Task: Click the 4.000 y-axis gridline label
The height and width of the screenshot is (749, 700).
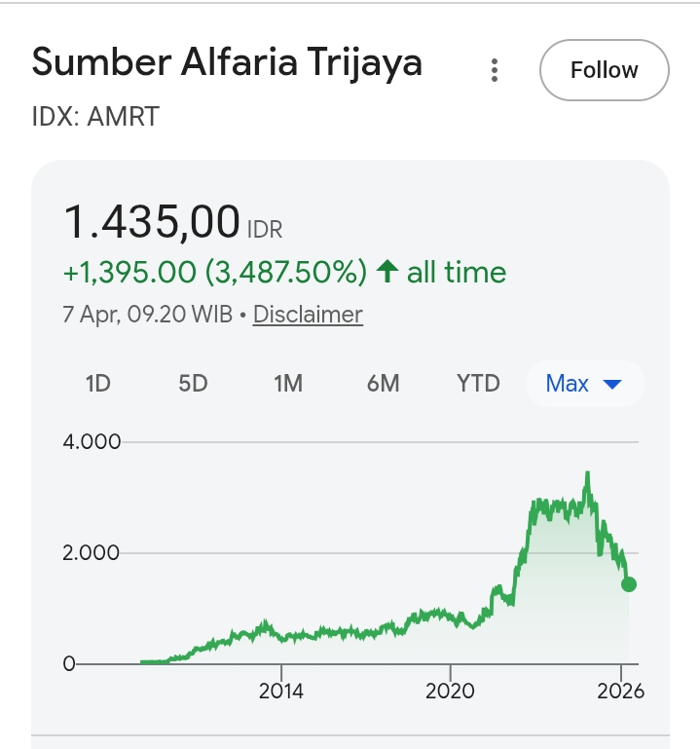Action: point(92,442)
